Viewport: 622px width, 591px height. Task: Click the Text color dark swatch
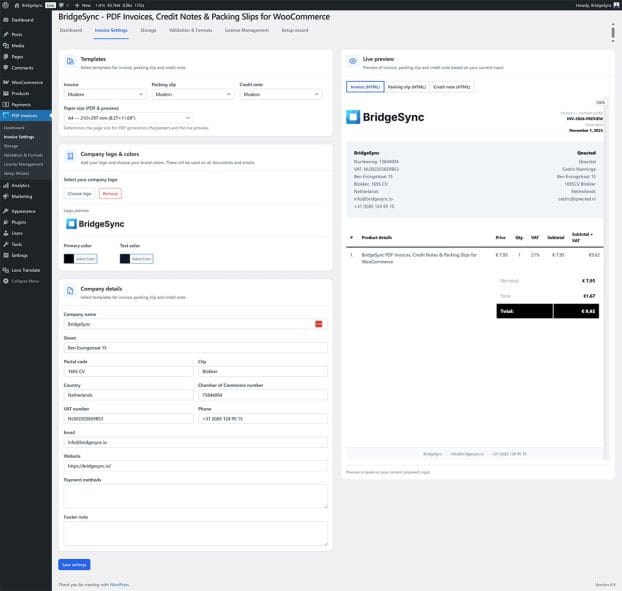coord(125,259)
